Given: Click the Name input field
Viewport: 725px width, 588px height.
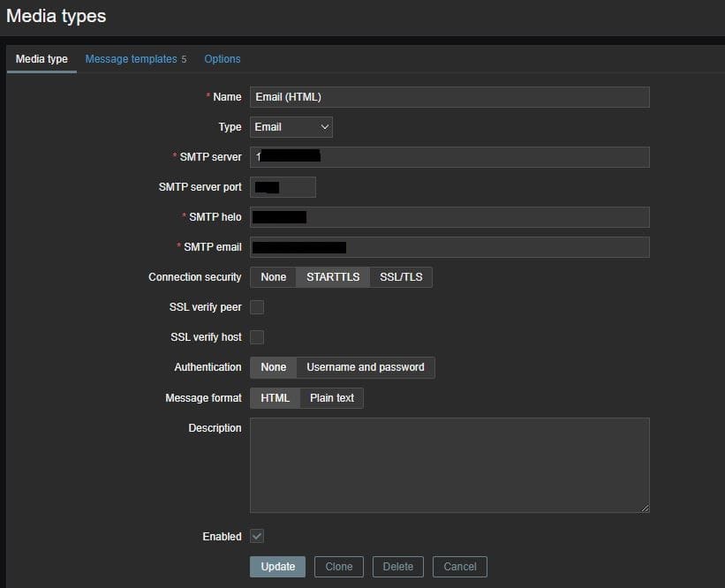Looking at the screenshot, I should tap(449, 97).
